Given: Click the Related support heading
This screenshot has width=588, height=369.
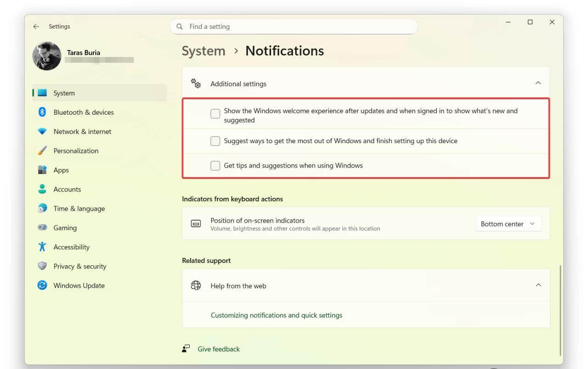Looking at the screenshot, I should tap(206, 260).
